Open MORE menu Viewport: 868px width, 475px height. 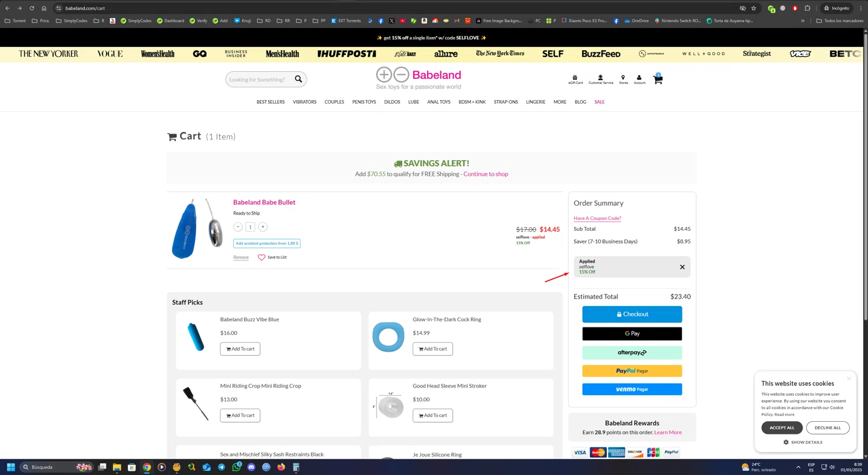click(560, 102)
